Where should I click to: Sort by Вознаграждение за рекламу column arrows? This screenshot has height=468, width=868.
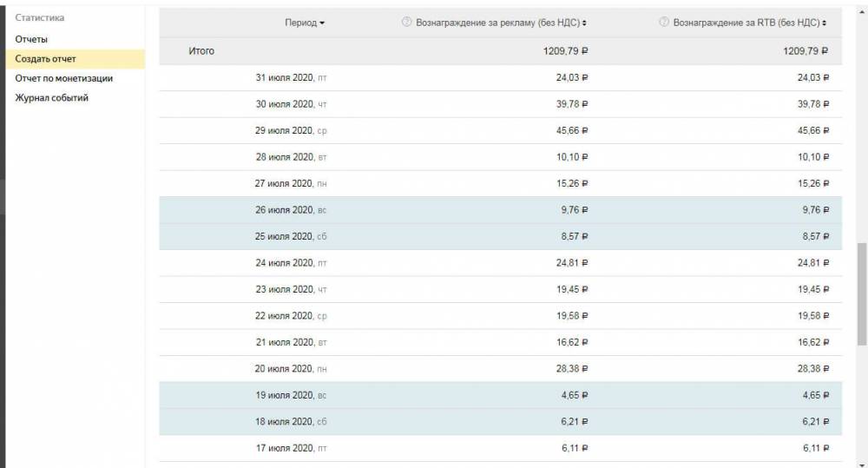tap(585, 23)
